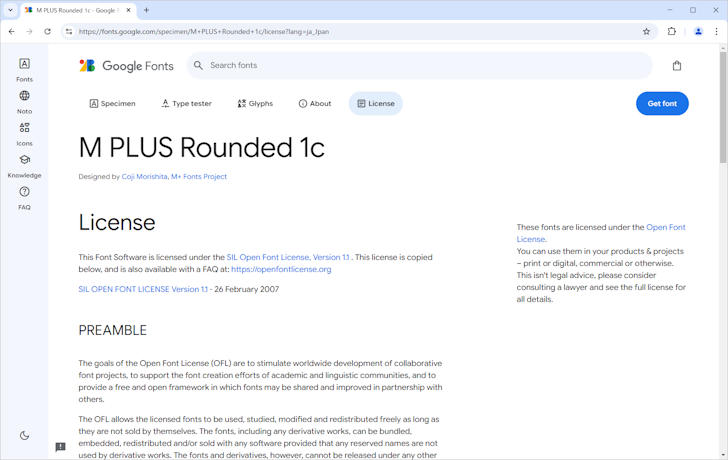Switch to the Specimen tab
This screenshot has height=460, width=728.
tap(112, 104)
